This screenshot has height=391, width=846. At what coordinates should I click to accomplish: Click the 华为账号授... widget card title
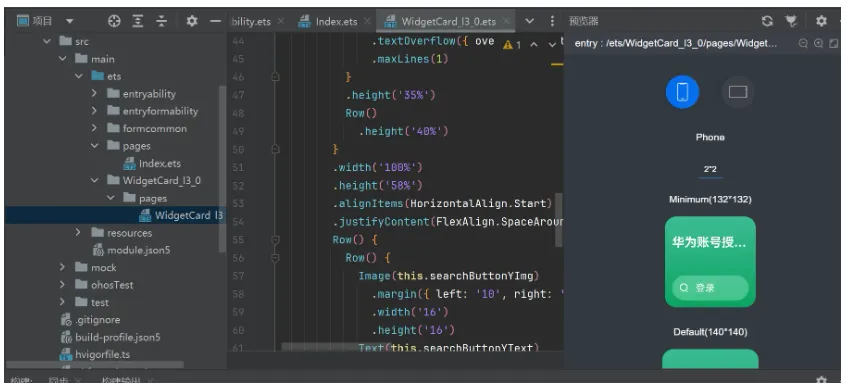pyautogui.click(x=709, y=243)
